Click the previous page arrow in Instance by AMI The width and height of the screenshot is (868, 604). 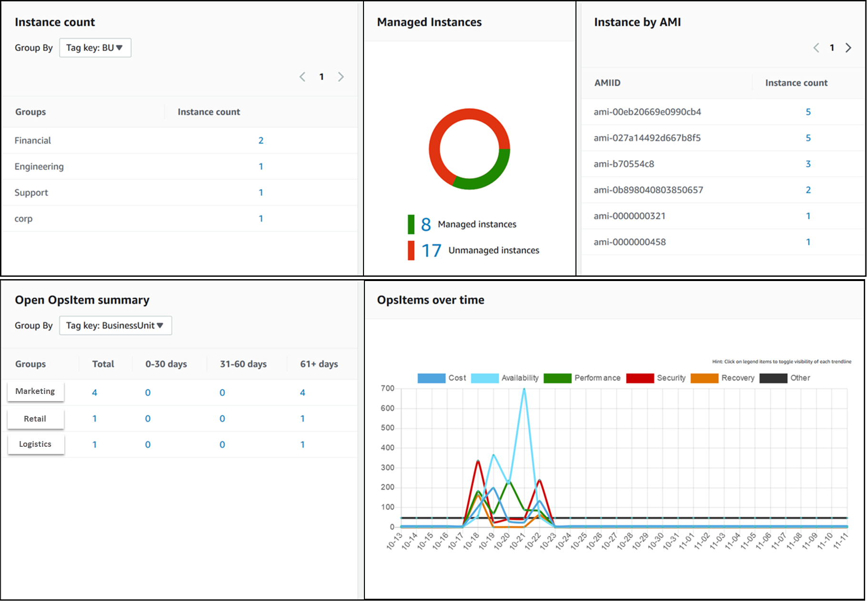(x=816, y=48)
